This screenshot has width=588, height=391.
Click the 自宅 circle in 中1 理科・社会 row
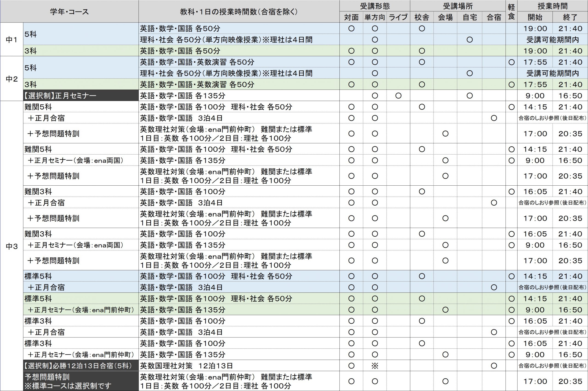click(x=470, y=40)
